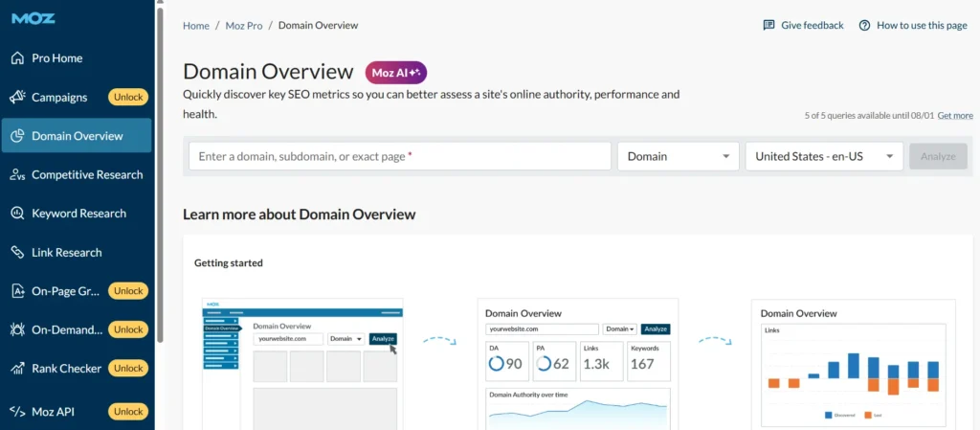Click Unlock badge next to On-Page Grader
Viewport: 980px width, 430px height.
128,290
